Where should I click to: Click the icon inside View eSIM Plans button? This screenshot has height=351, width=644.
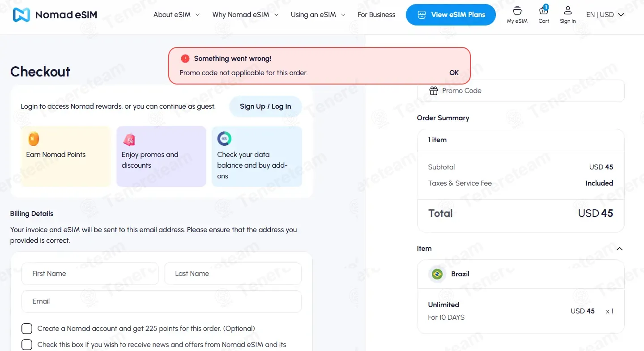pyautogui.click(x=421, y=15)
